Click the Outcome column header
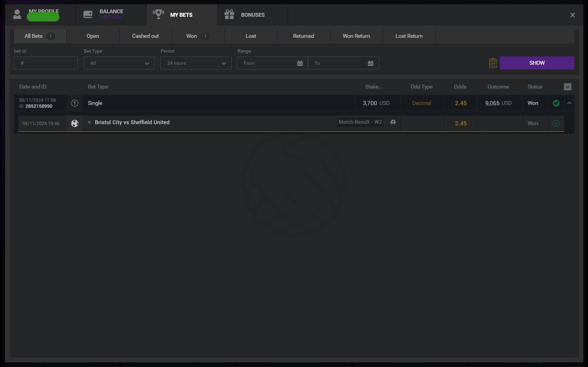The image size is (588, 367). point(498,87)
